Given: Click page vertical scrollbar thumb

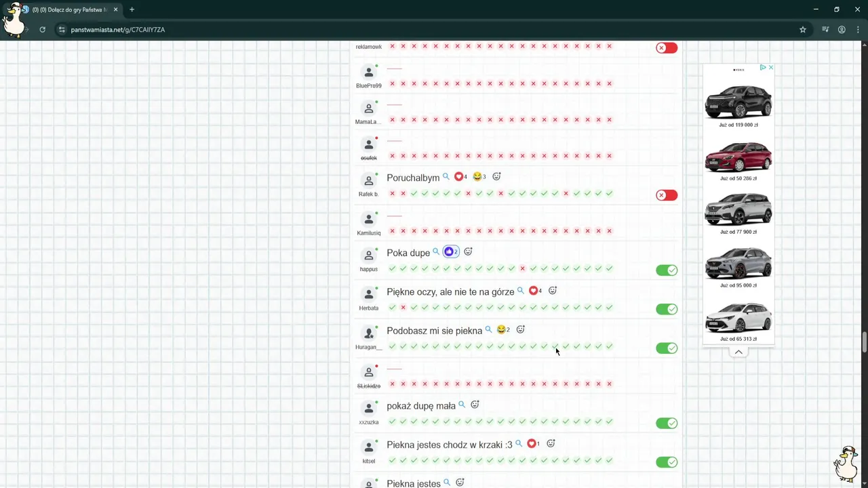Looking at the screenshot, I should pyautogui.click(x=864, y=342).
